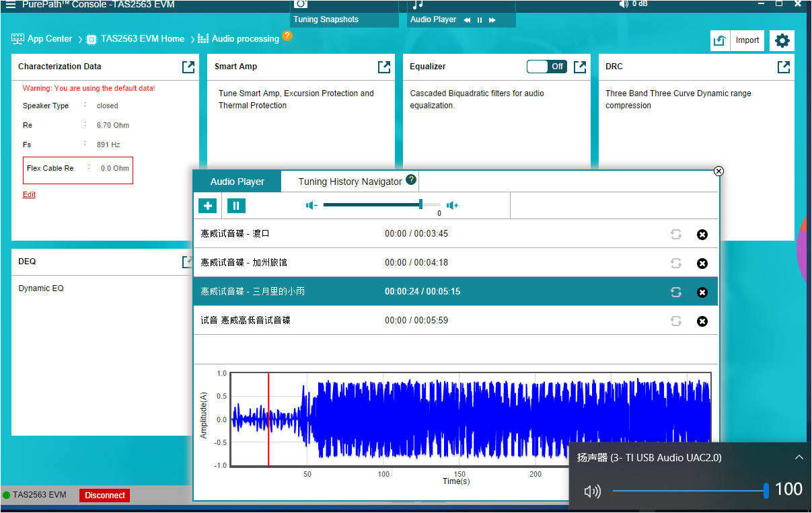This screenshot has height=513, width=812.
Task: Switch to Tuning History Navigator tab
Action: [x=350, y=182]
